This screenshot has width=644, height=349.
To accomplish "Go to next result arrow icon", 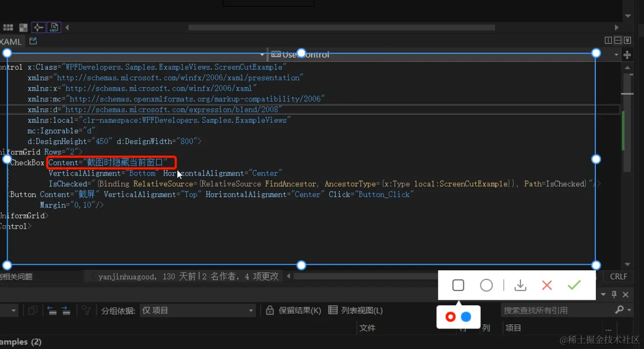I will pyautogui.click(x=66, y=311).
